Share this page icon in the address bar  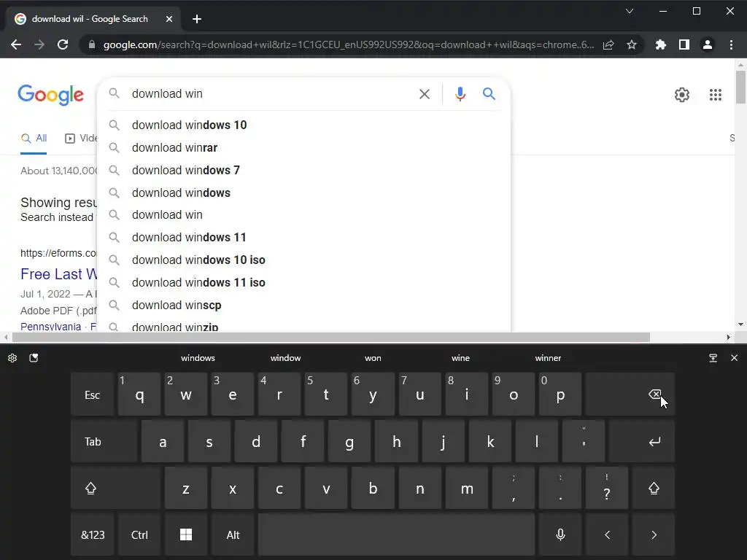pos(608,44)
